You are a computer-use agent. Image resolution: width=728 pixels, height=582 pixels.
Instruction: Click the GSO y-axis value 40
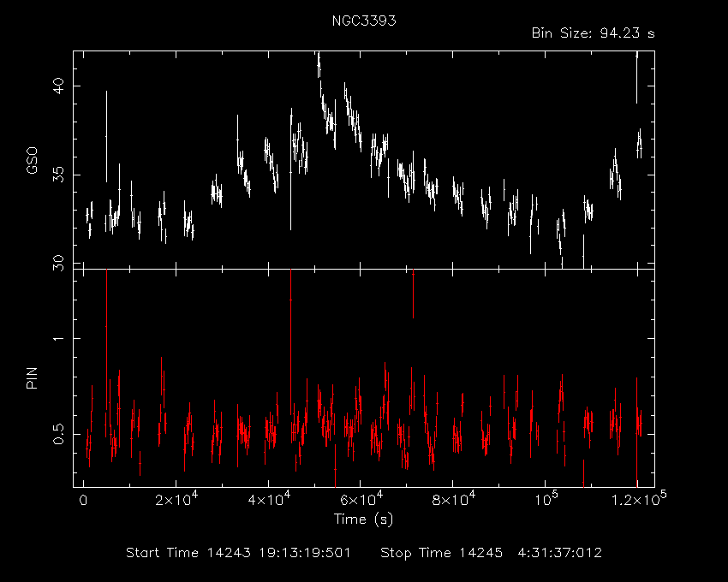58,86
